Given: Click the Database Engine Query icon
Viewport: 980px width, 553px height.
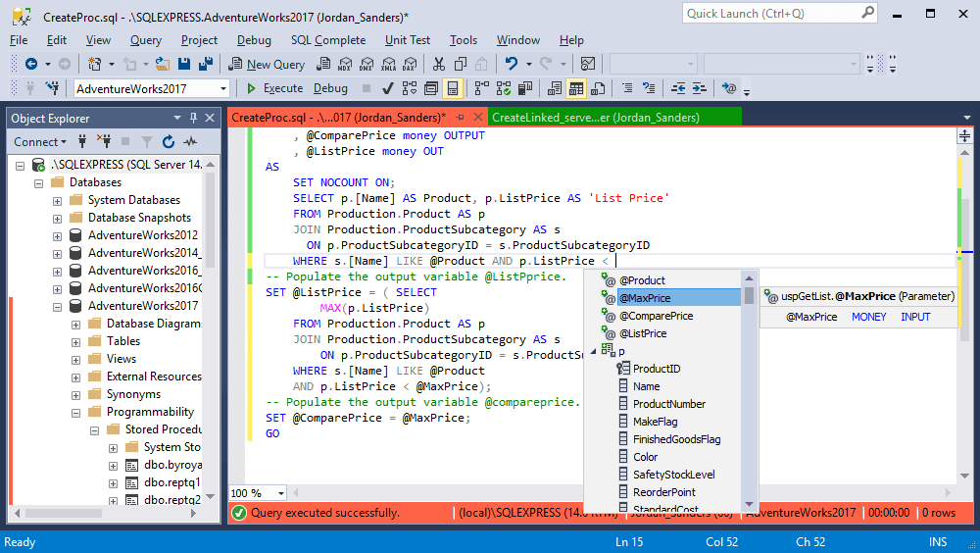Looking at the screenshot, I should click(x=323, y=64).
